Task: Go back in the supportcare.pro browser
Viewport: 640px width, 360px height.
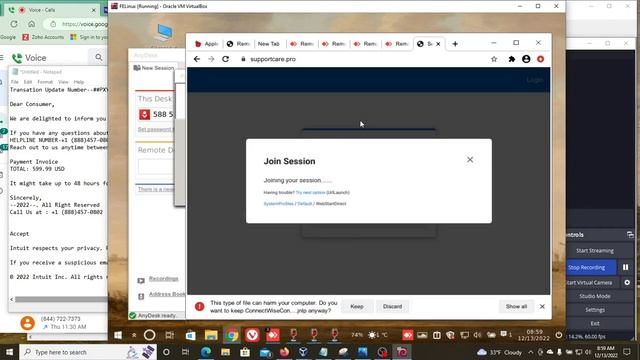Action: tap(197, 59)
